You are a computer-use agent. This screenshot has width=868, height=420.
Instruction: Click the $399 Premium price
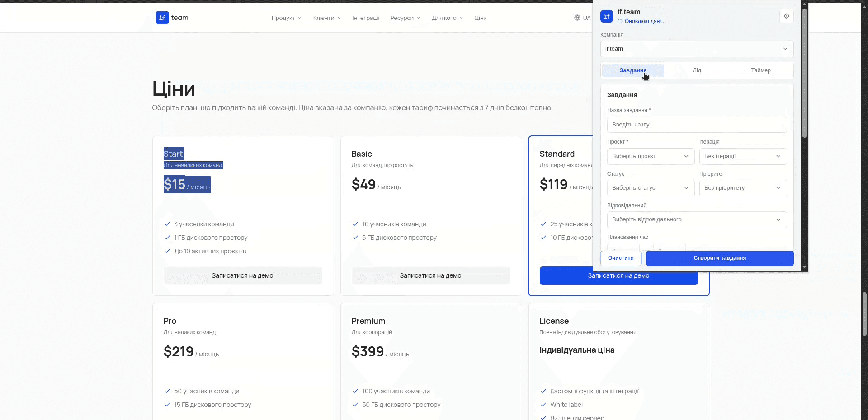(x=368, y=351)
